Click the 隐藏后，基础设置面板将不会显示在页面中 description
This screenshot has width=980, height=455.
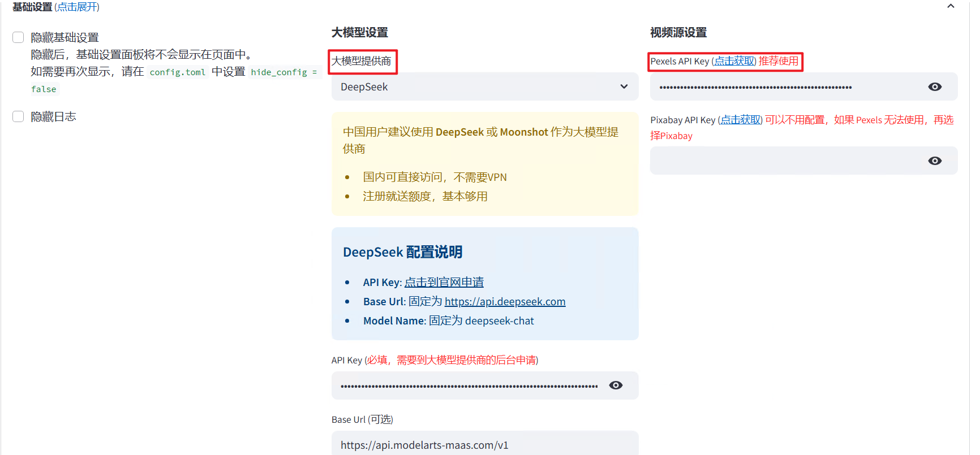coord(141,54)
